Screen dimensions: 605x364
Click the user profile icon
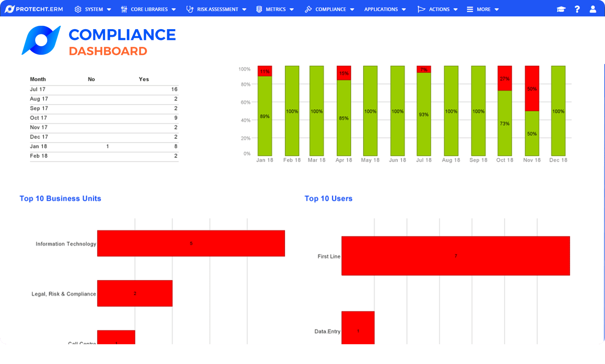point(593,9)
